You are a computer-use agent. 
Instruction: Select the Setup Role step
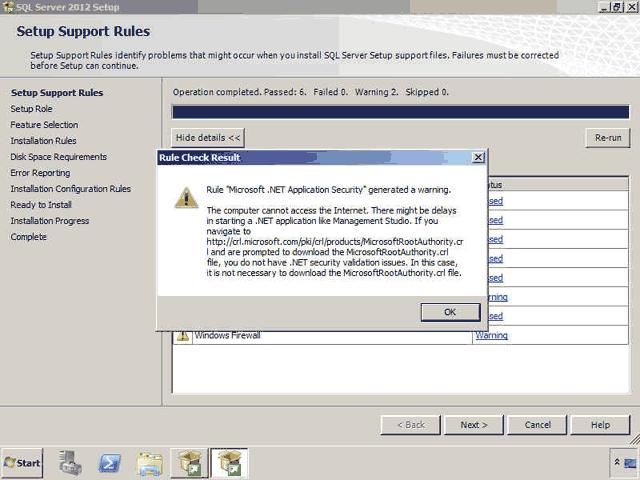point(31,109)
